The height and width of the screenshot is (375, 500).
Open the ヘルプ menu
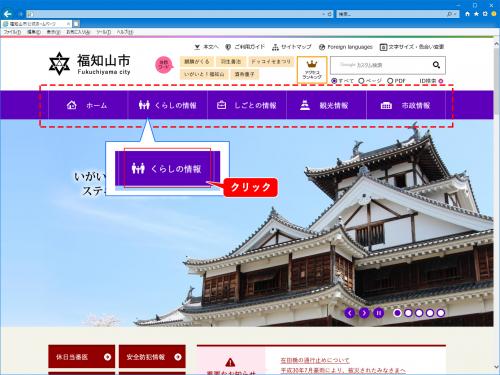pos(125,32)
